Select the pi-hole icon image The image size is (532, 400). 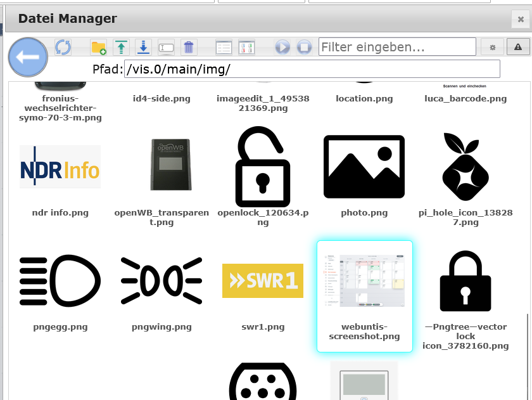[465, 167]
